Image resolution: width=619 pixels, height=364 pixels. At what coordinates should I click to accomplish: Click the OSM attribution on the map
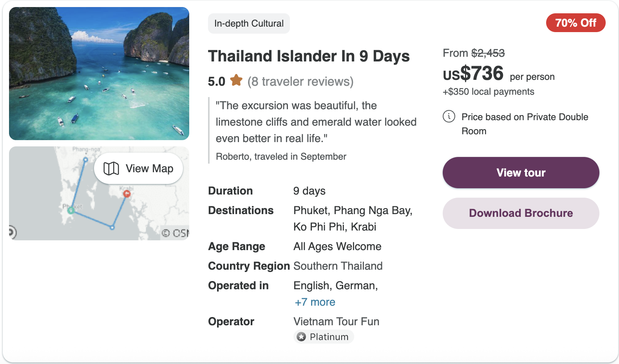pyautogui.click(x=176, y=233)
